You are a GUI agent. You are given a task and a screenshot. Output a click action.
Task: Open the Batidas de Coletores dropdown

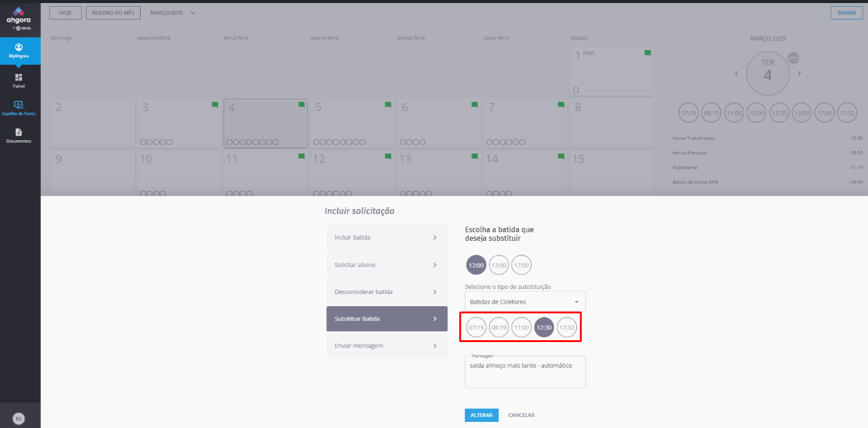click(x=525, y=302)
